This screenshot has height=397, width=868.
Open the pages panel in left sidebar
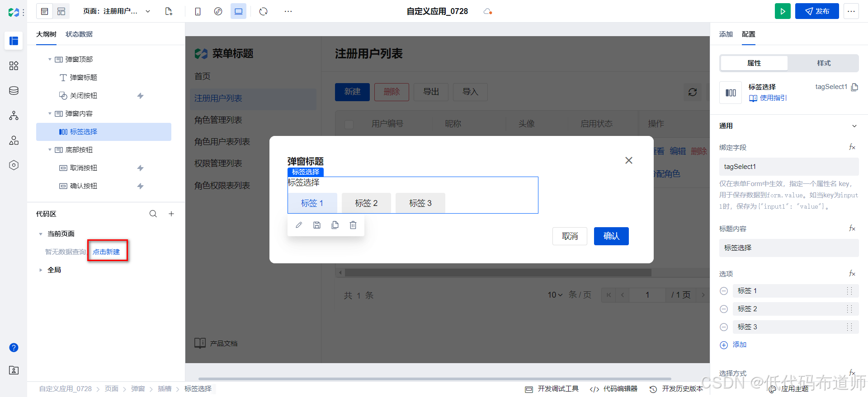pos(14,41)
